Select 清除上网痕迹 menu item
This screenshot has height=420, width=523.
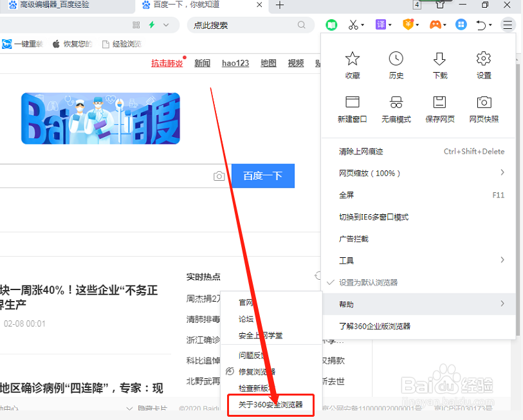(419, 151)
